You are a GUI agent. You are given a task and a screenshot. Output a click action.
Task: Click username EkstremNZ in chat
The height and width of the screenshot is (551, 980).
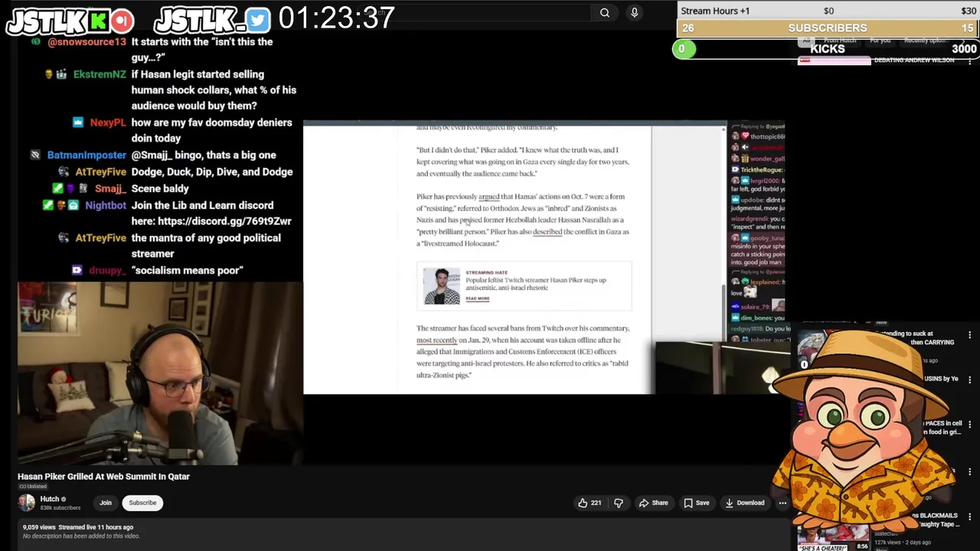click(100, 74)
